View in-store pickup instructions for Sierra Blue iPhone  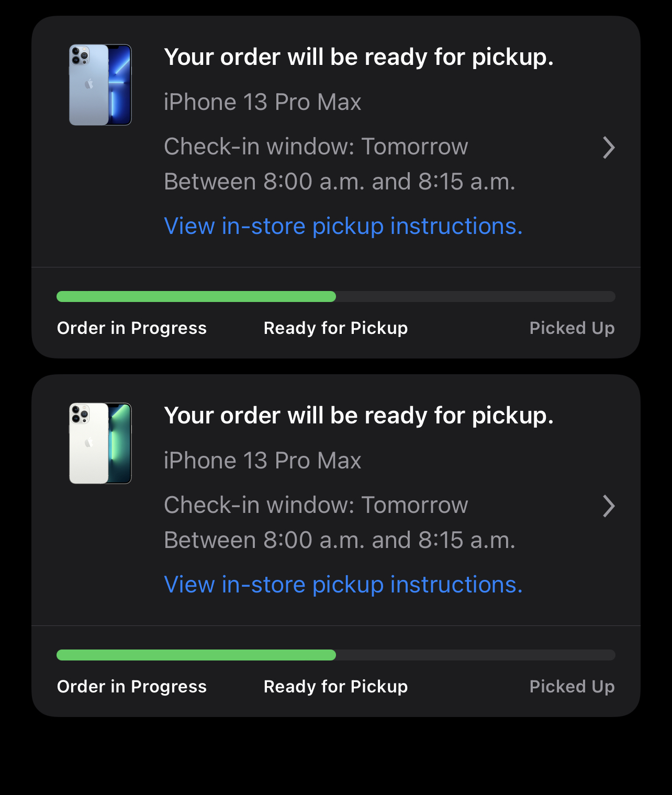click(x=343, y=226)
